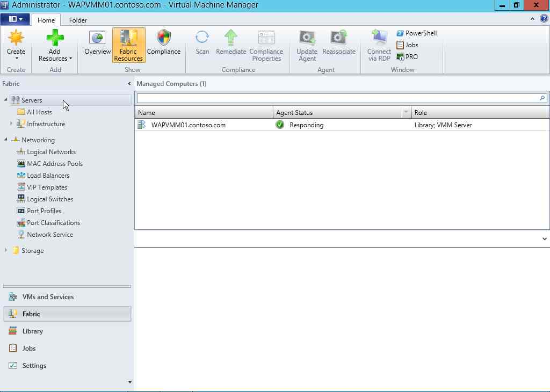Open navigation pane options arrow
The image size is (550, 392).
point(130,382)
